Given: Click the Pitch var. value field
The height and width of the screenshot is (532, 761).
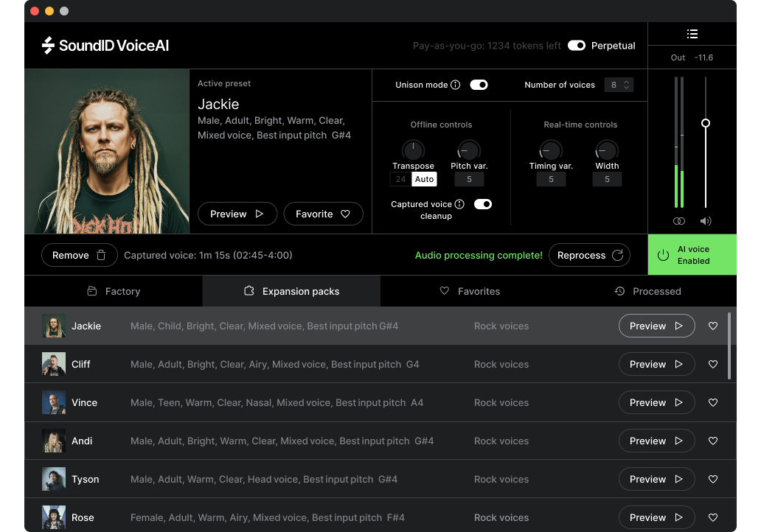Looking at the screenshot, I should click(469, 179).
